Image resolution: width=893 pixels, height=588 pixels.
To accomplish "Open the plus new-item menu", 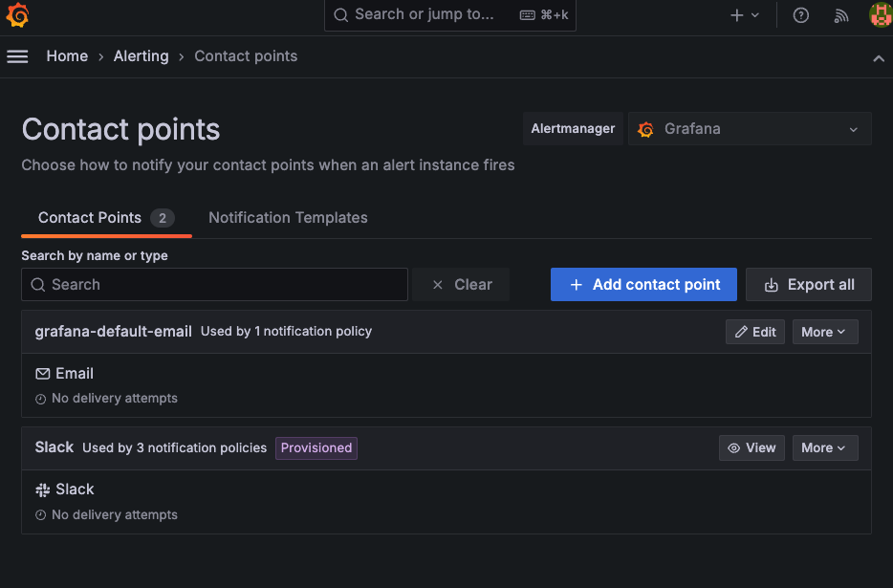I will [745, 15].
